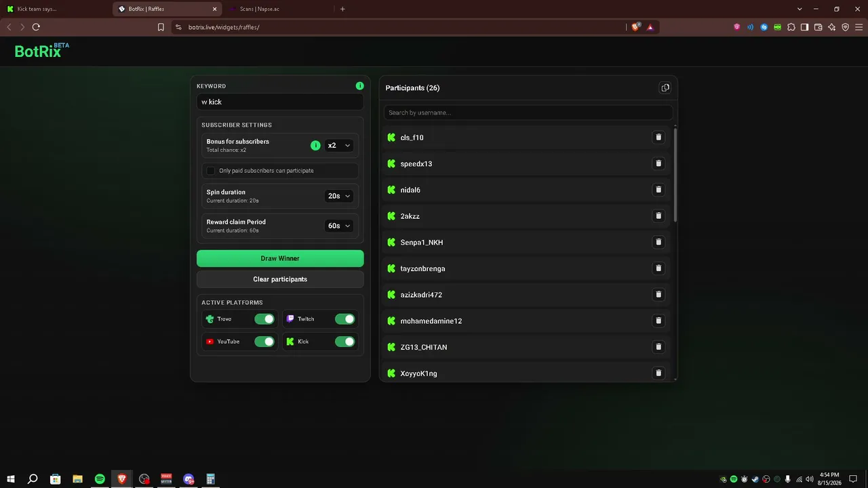Open the notification center icon
Image resolution: width=868 pixels, height=488 pixels.
tap(853, 479)
